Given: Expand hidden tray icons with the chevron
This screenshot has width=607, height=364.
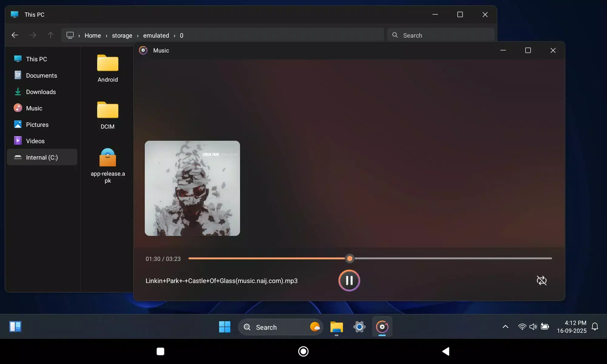Looking at the screenshot, I should tap(505, 327).
